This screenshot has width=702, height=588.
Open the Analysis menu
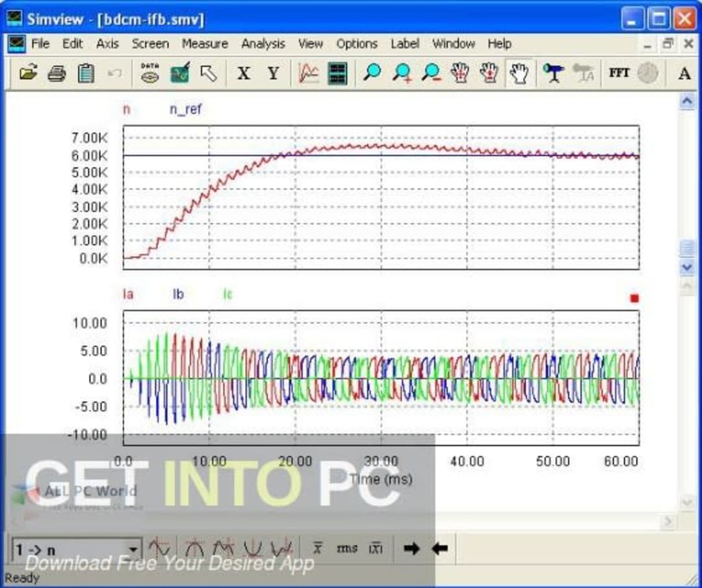(263, 44)
